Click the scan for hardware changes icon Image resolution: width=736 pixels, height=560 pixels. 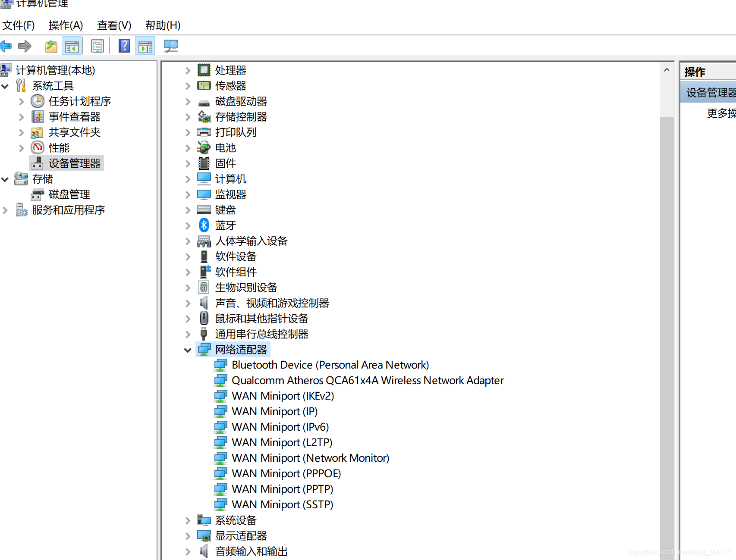pyautogui.click(x=171, y=46)
